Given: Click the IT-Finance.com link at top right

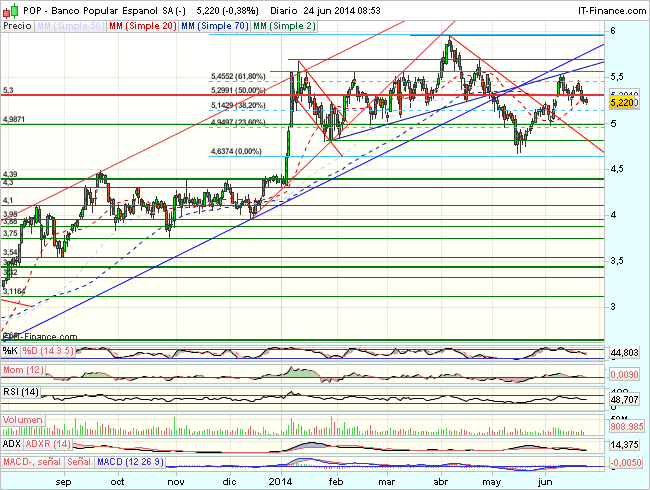Looking at the screenshot, I should (x=605, y=9).
